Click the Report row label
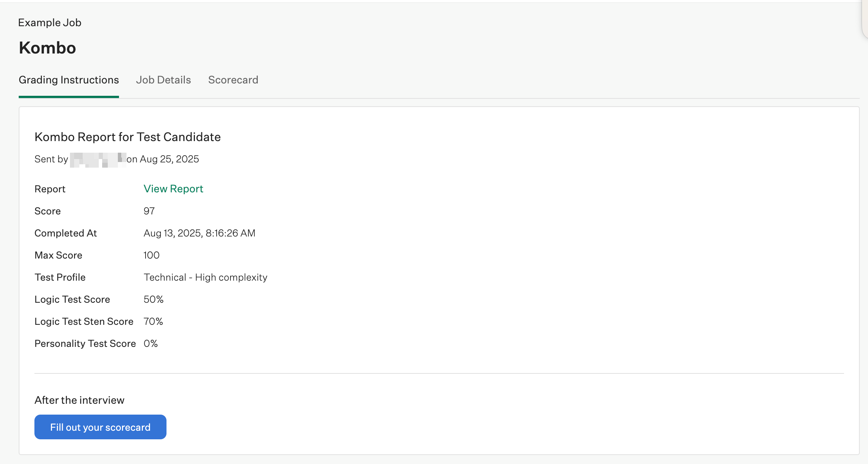The width and height of the screenshot is (868, 464). point(50,189)
